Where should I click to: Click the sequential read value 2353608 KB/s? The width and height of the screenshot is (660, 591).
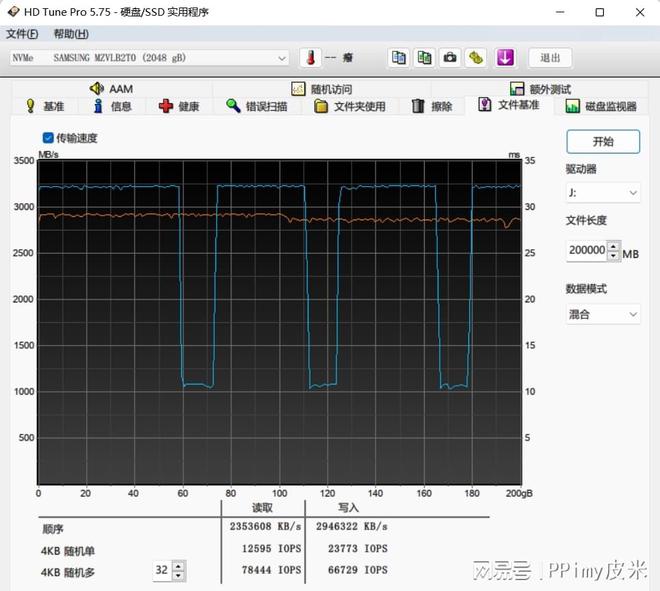[266, 526]
